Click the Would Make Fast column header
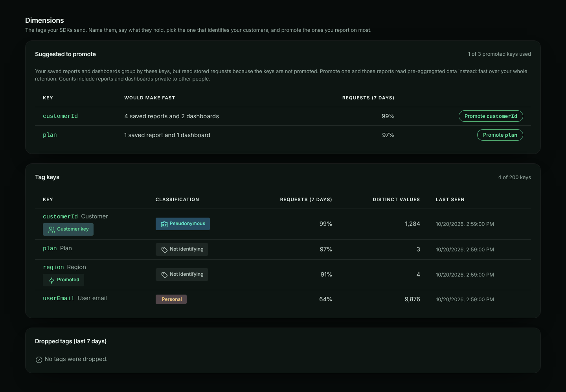Screen dimensions: 566x392 pos(150,98)
